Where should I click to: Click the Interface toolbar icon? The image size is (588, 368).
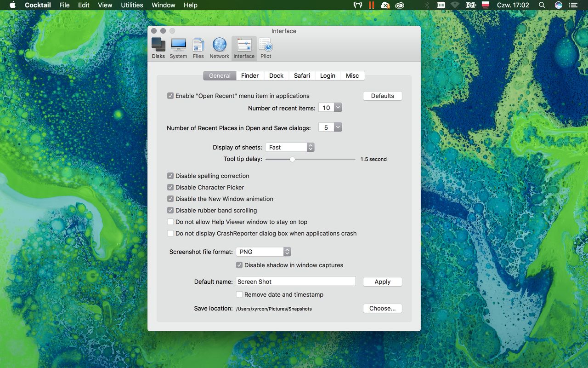244,48
